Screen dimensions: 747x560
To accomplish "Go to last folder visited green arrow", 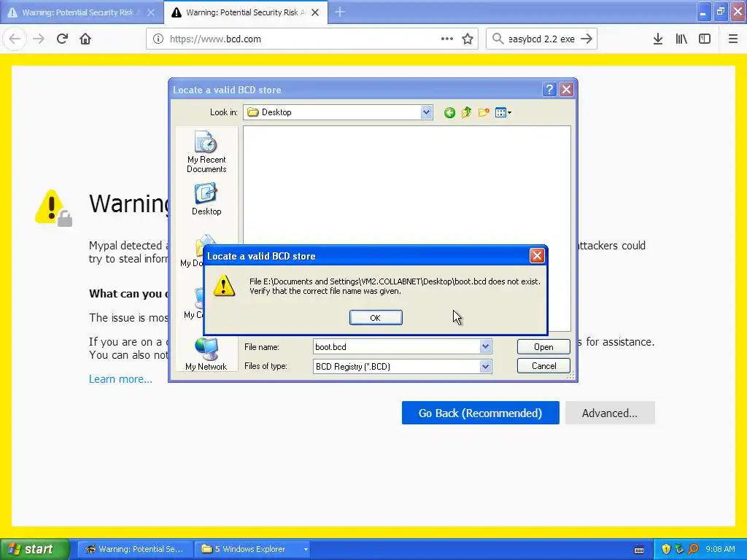I will (449, 113).
